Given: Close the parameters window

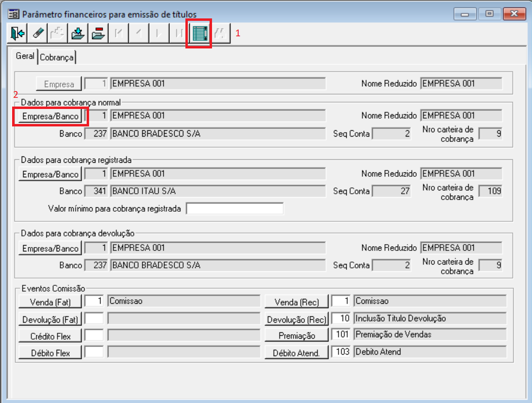Looking at the screenshot, I should [x=514, y=14].
